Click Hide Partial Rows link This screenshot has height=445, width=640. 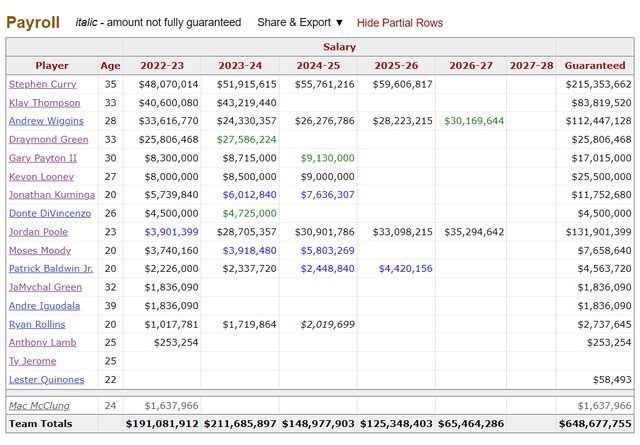pos(400,23)
